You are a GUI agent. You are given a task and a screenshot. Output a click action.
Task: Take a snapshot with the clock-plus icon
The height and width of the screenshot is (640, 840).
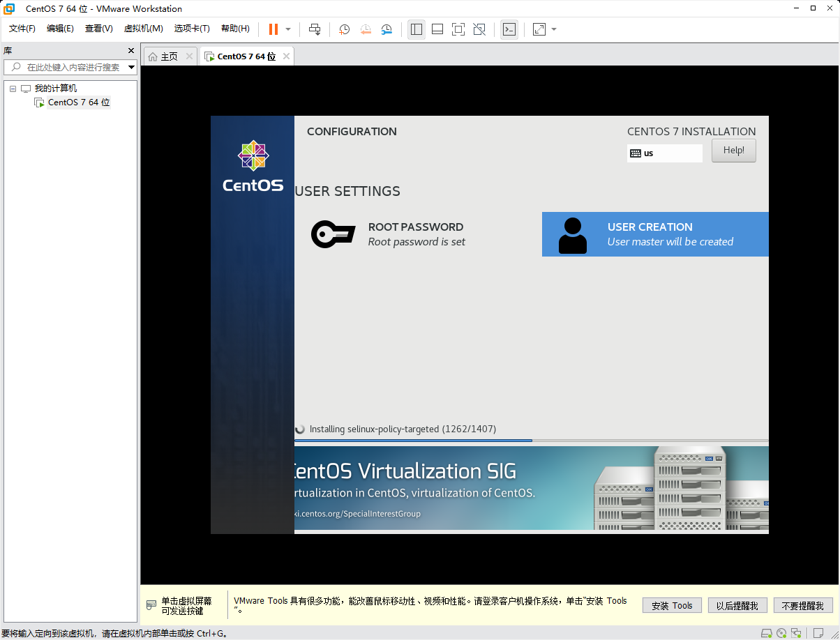[345, 29]
